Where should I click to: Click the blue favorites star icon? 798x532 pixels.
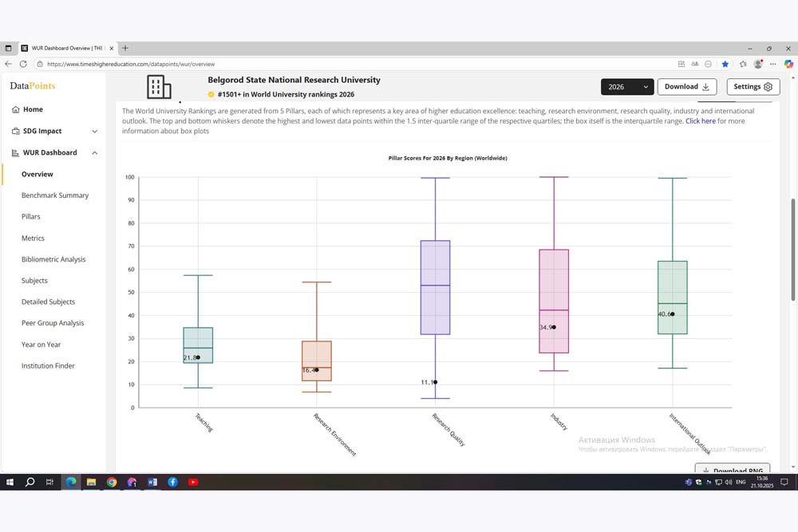[x=725, y=64]
